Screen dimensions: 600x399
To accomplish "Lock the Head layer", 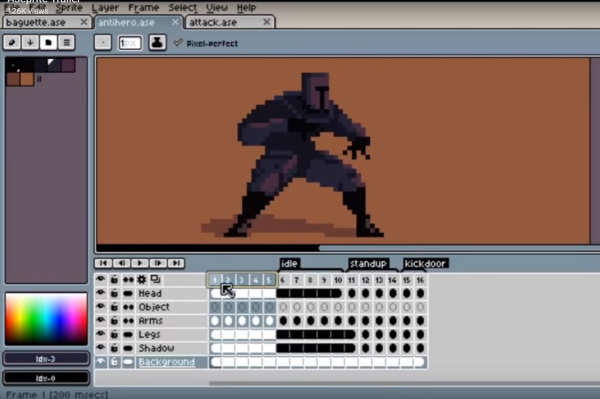I will coord(114,293).
